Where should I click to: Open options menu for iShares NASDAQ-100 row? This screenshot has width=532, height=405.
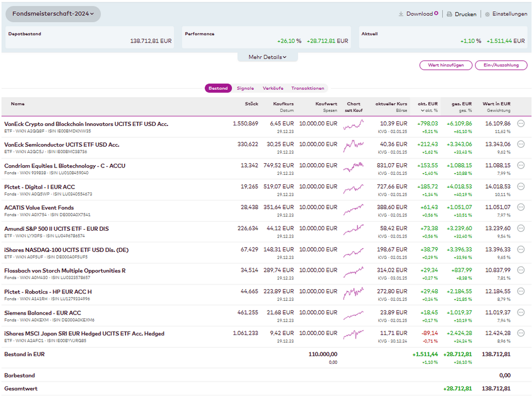[x=521, y=249]
